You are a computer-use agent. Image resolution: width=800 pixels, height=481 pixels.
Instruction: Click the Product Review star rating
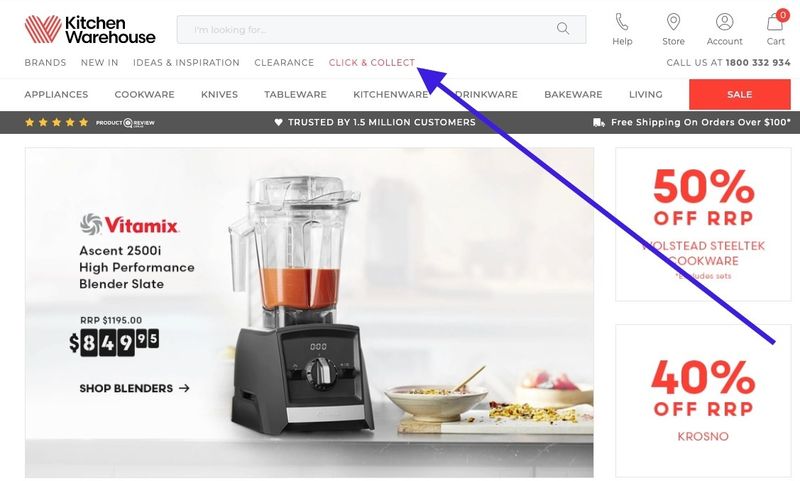coord(89,122)
